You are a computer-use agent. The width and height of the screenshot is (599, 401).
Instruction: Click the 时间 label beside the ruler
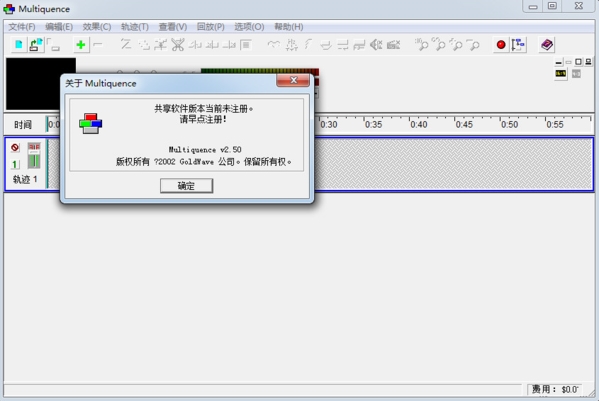click(23, 125)
